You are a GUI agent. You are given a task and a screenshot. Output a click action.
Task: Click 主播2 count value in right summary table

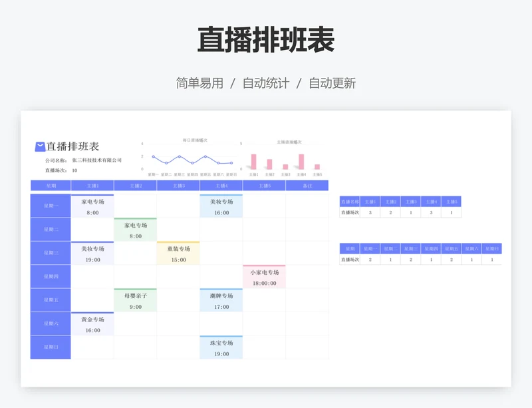click(x=390, y=213)
